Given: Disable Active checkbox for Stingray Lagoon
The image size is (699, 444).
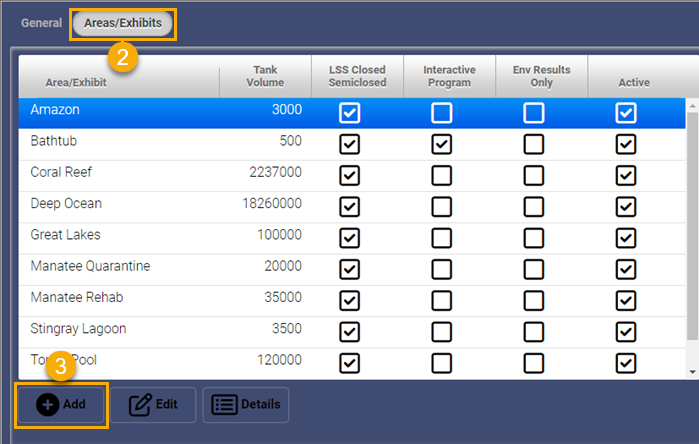Looking at the screenshot, I should (x=626, y=331).
